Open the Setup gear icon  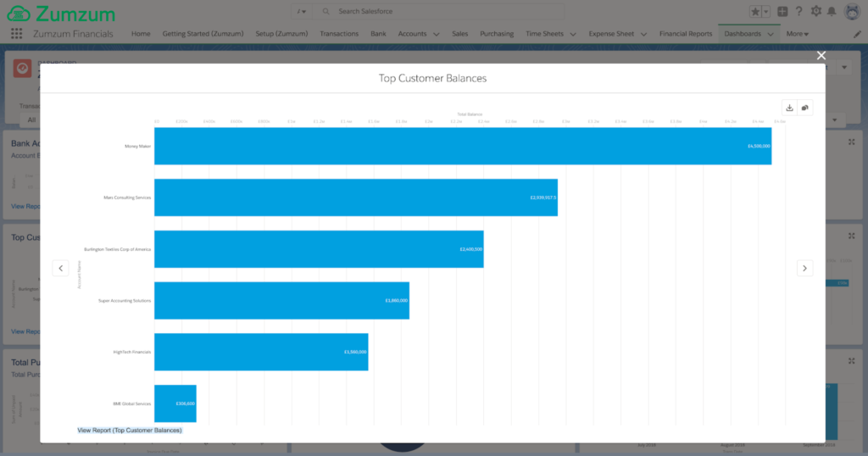tap(816, 12)
